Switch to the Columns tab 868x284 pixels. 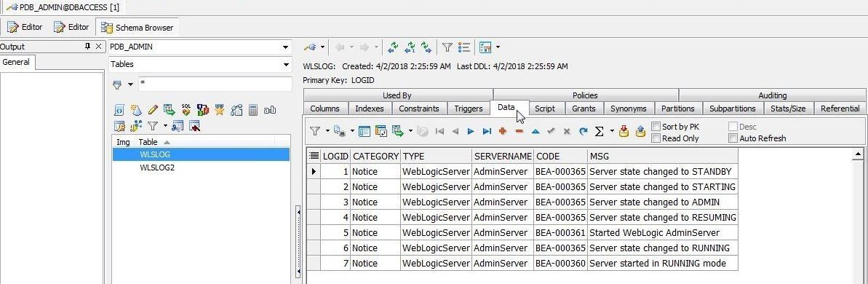coord(325,109)
